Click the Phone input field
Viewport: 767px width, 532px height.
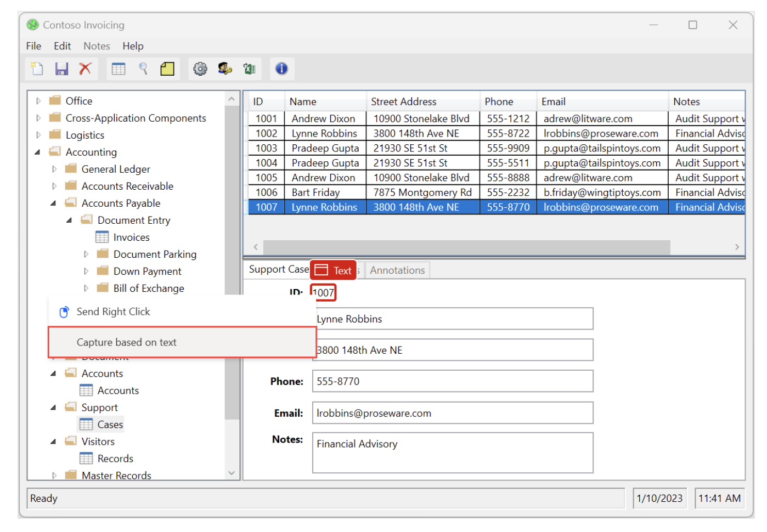[x=453, y=381]
